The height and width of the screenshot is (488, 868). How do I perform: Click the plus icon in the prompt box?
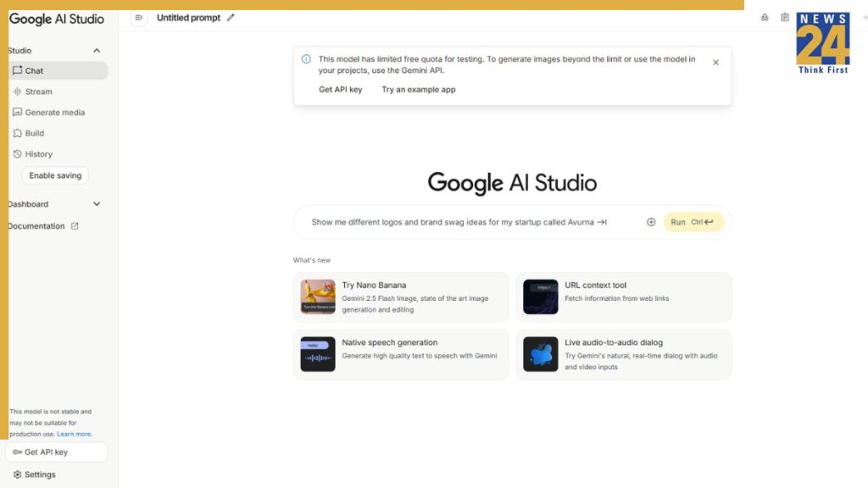pos(651,222)
